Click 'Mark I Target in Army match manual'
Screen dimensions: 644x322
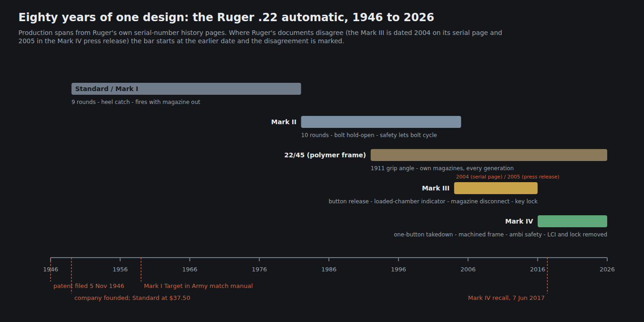(x=198, y=286)
